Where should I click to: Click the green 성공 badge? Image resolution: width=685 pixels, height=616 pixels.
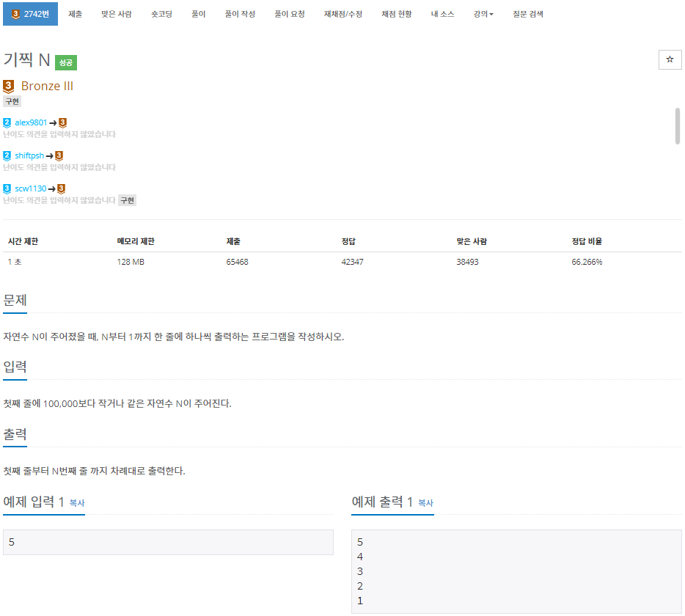point(66,62)
